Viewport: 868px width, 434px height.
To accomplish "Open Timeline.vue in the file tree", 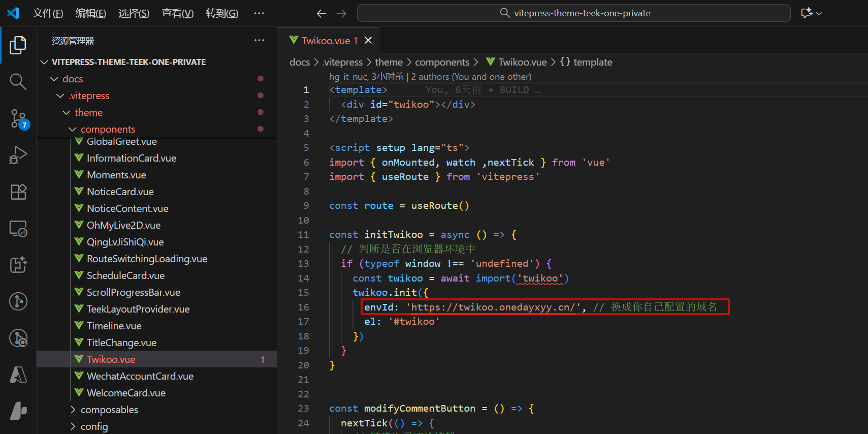I will 114,326.
